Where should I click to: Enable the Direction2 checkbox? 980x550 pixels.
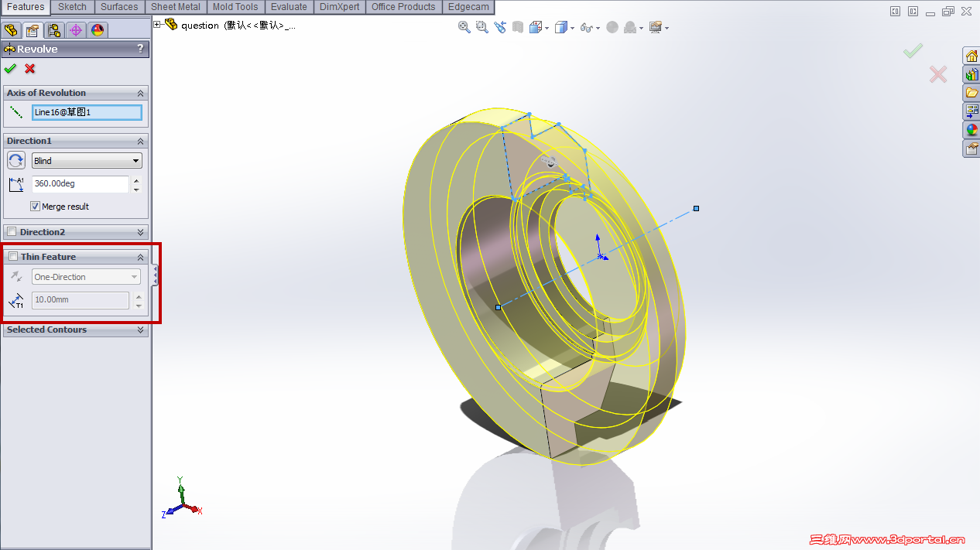[12, 231]
